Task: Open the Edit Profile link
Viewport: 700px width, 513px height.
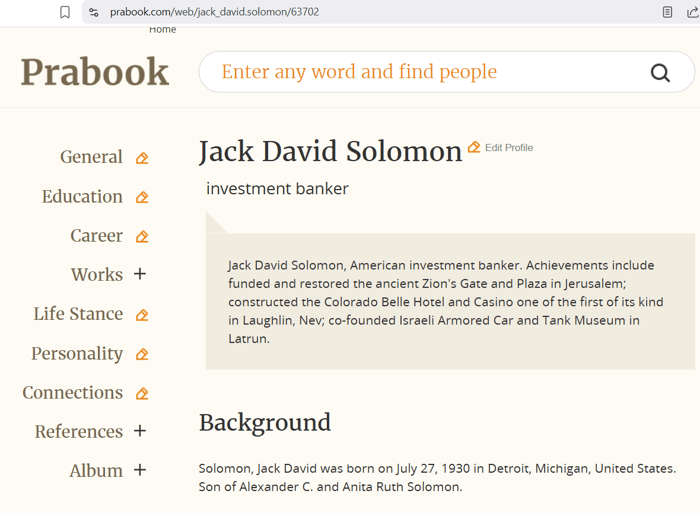Action: (508, 148)
